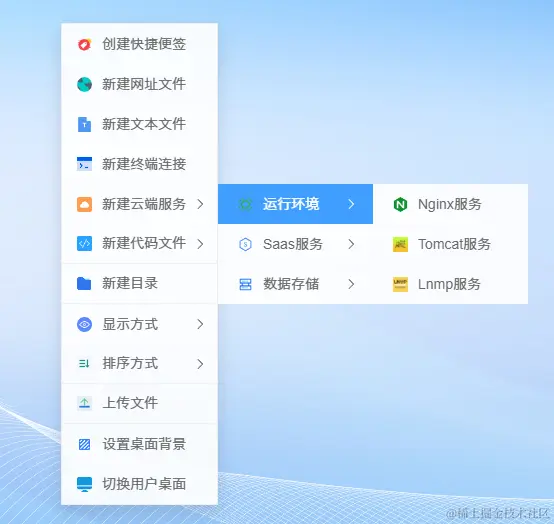Screen dimensions: 554x524
Task: Click the orange cloud icon for 新建云端服务
Action: [84, 204]
